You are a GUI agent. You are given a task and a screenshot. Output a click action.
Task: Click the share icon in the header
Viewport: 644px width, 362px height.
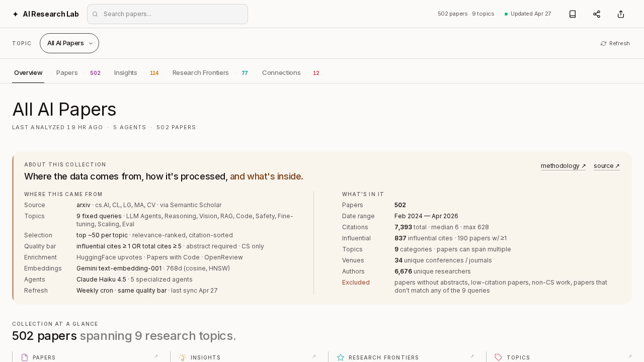tap(596, 14)
